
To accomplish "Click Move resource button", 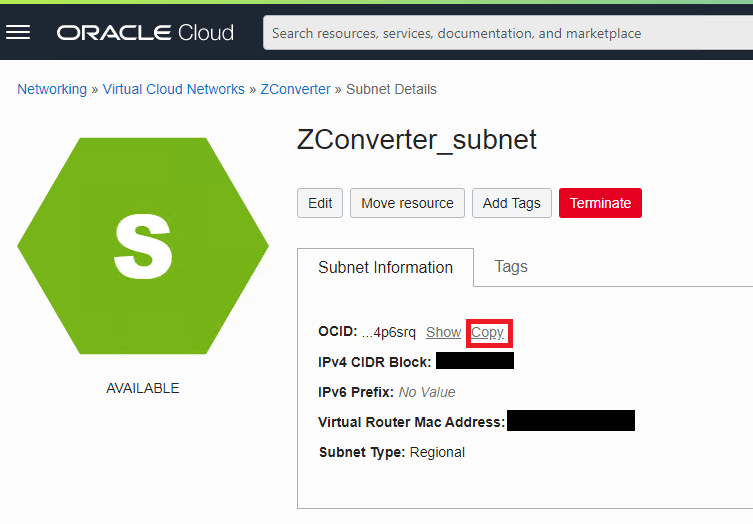I will 407,203.
